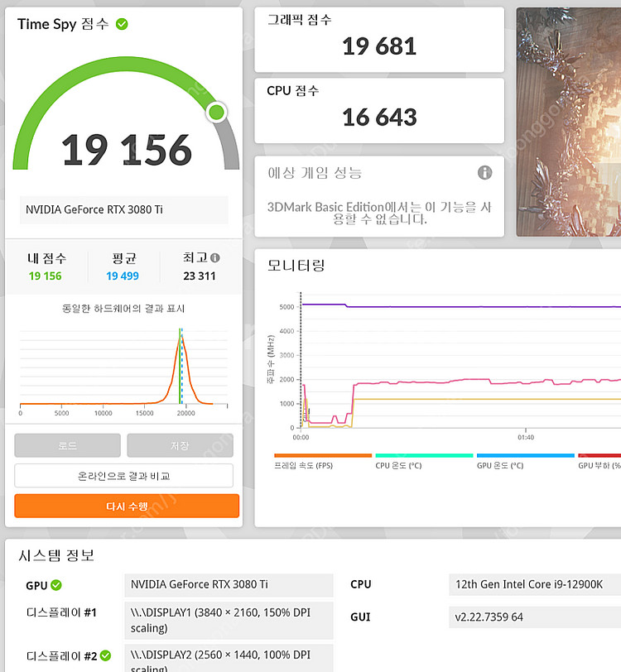Click the 최고 value 23 311
This screenshot has height=672, width=621.
pyautogui.click(x=200, y=276)
